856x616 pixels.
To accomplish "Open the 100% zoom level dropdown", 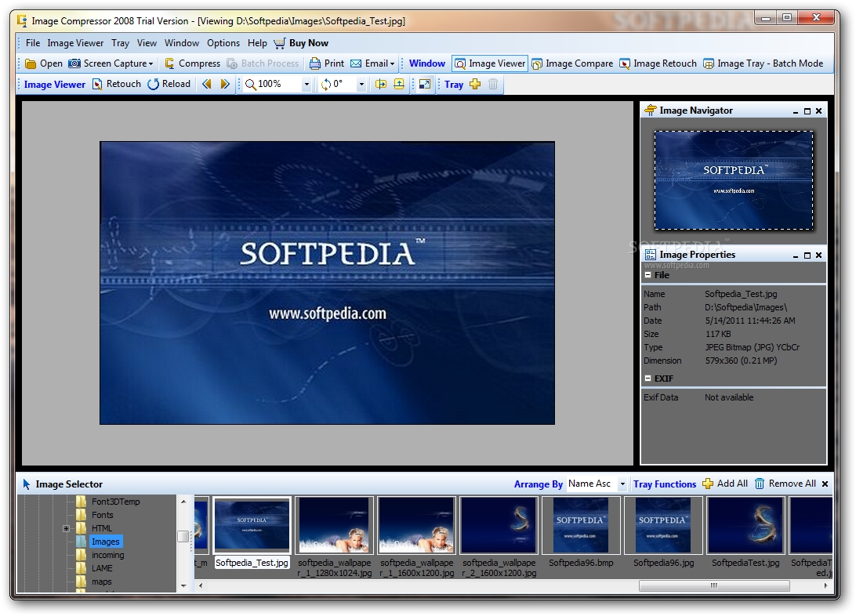I will 306,85.
